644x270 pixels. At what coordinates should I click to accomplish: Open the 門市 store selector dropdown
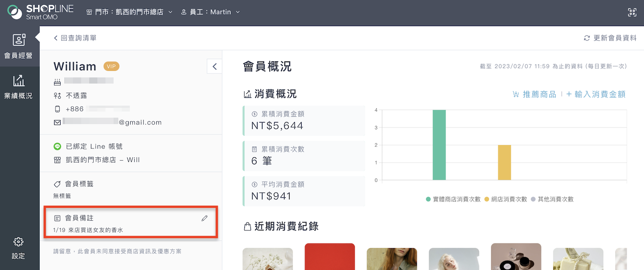(x=129, y=12)
